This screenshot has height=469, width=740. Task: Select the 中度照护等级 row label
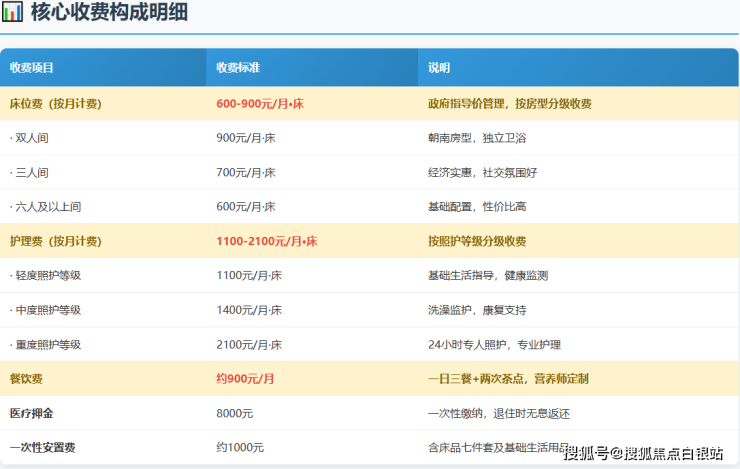[x=45, y=310]
